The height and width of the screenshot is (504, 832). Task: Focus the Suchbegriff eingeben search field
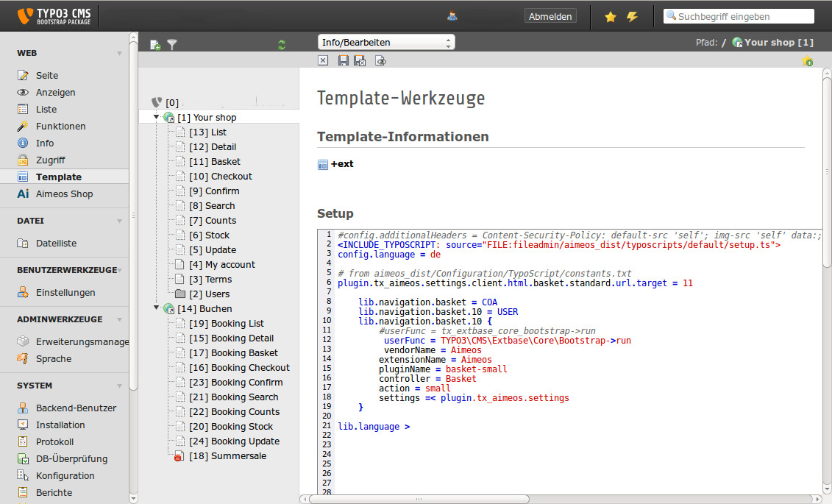739,16
